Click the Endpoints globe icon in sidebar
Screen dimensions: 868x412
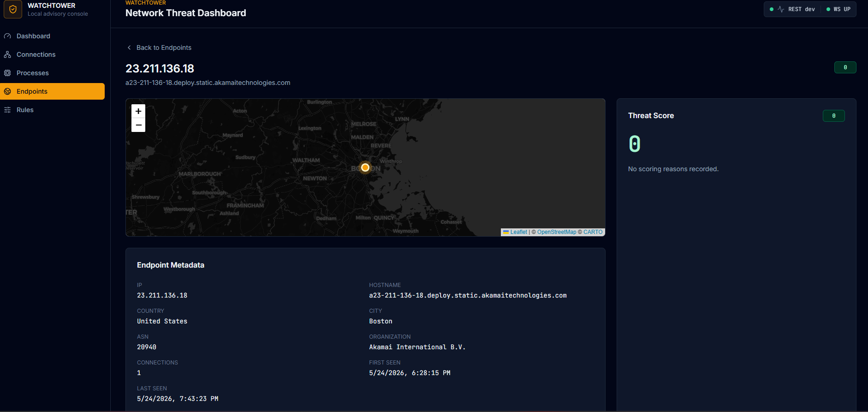pyautogui.click(x=7, y=91)
